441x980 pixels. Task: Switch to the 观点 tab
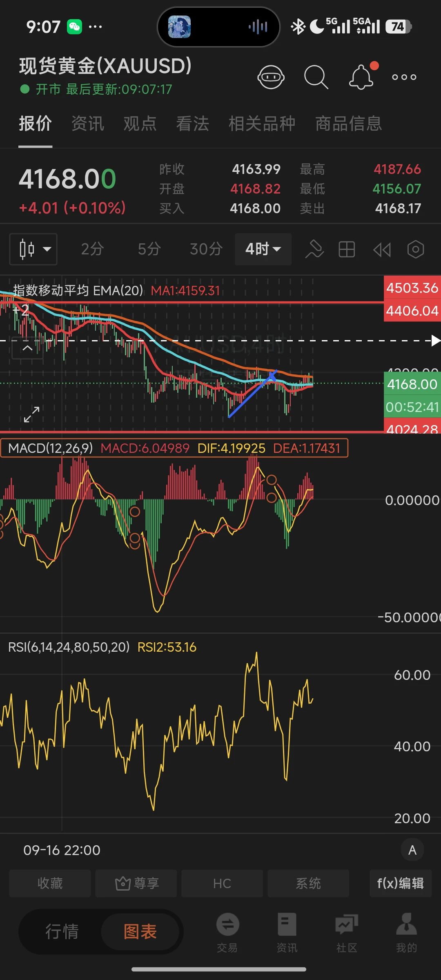pos(140,123)
